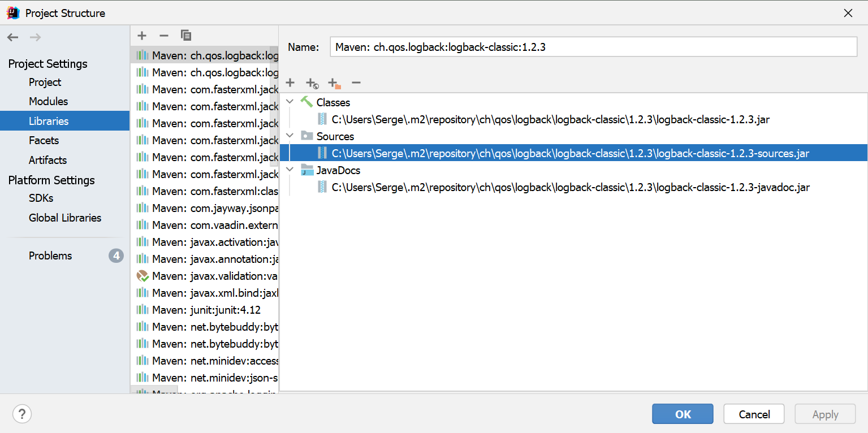Screen dimensions: 868x433
Task: Add a root to library
Action: point(290,83)
